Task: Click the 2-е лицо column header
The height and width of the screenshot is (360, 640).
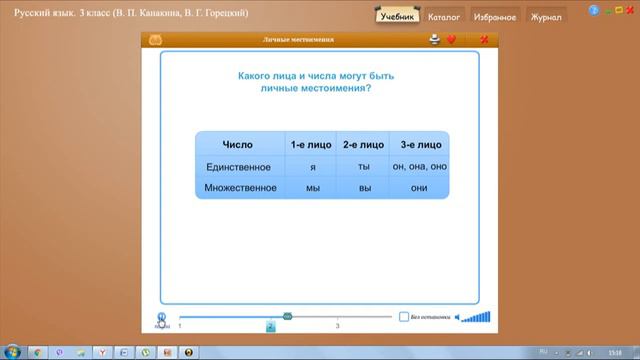Action: point(363,144)
